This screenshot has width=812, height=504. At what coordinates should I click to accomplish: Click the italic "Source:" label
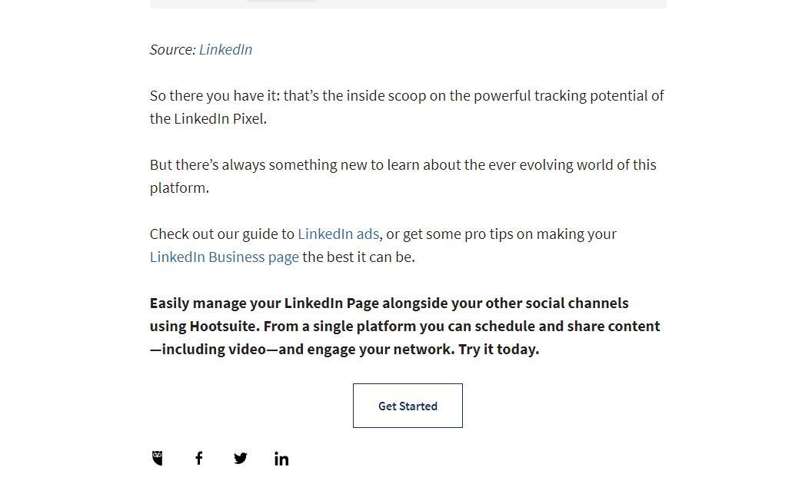click(172, 50)
